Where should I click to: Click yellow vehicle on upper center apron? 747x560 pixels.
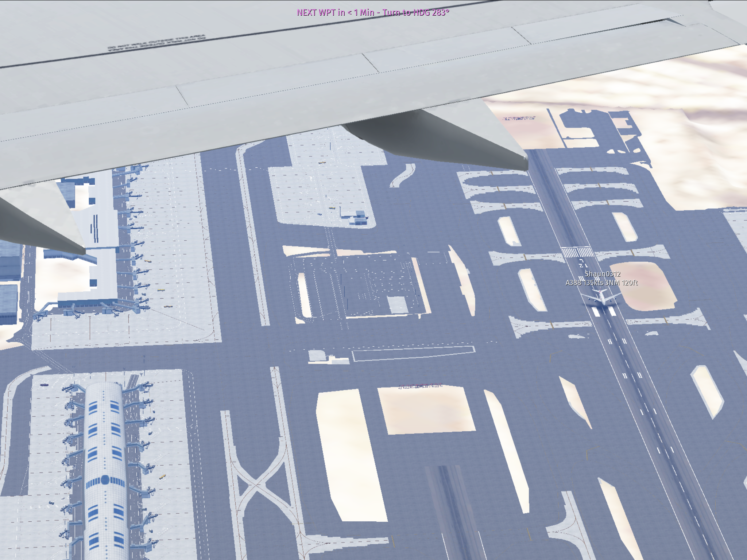click(322, 162)
